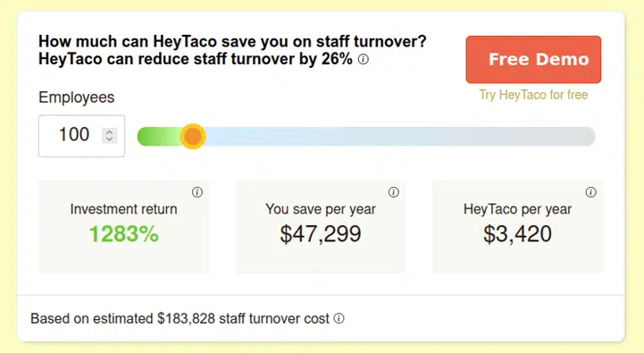Show info for You save per year
The image size is (644, 353).
click(x=394, y=192)
